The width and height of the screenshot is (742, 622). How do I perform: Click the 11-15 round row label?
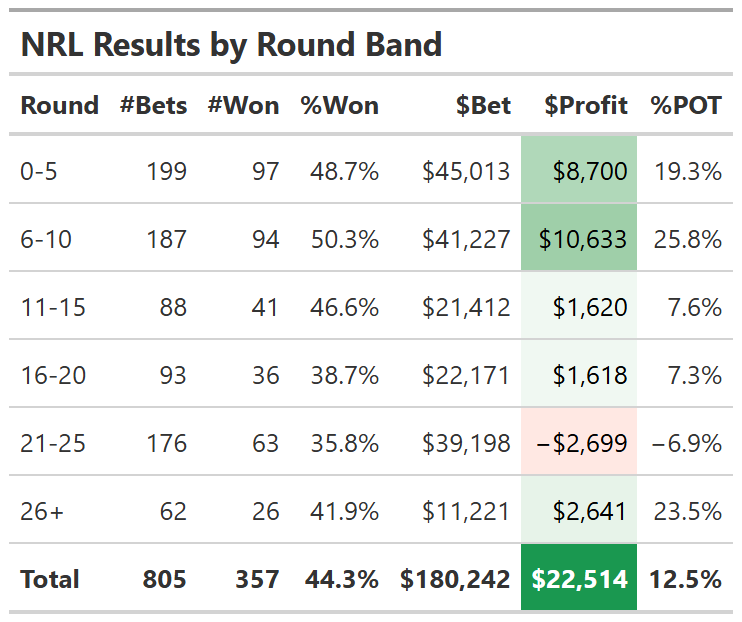53,307
